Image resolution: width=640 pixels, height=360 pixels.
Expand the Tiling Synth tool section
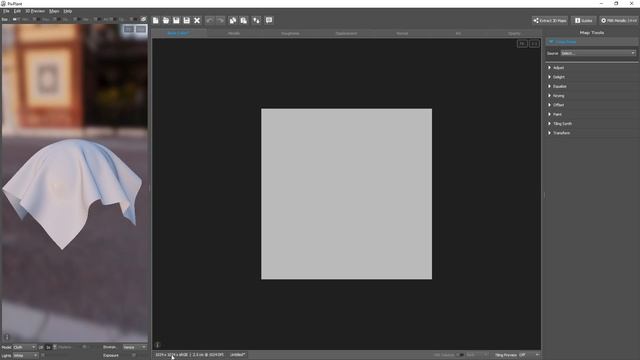(x=592, y=124)
